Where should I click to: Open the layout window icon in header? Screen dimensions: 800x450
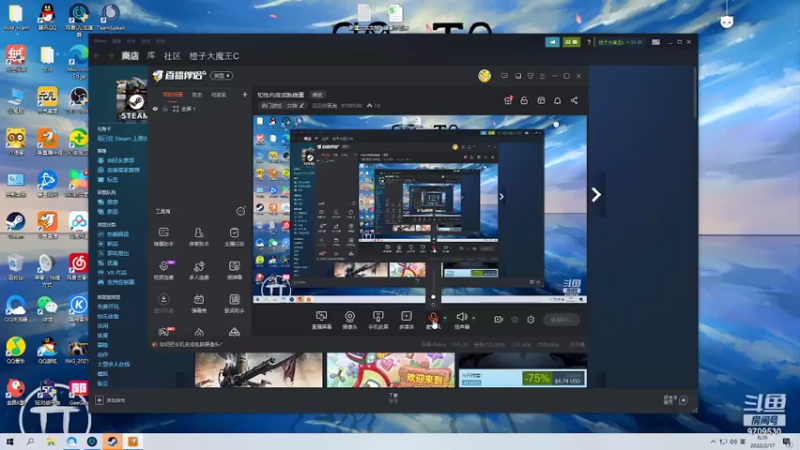[541, 101]
